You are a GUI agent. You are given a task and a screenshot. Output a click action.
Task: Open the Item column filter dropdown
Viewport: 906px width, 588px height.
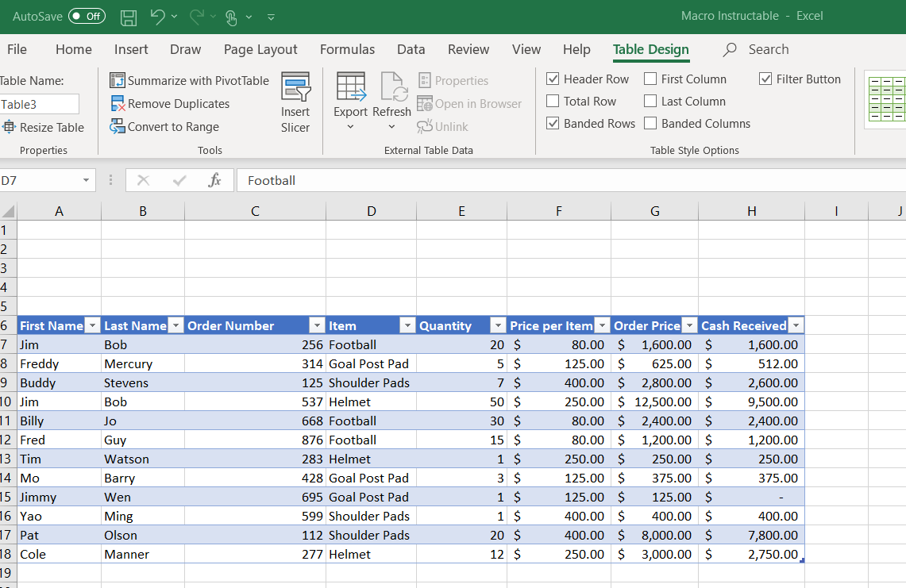tap(407, 325)
